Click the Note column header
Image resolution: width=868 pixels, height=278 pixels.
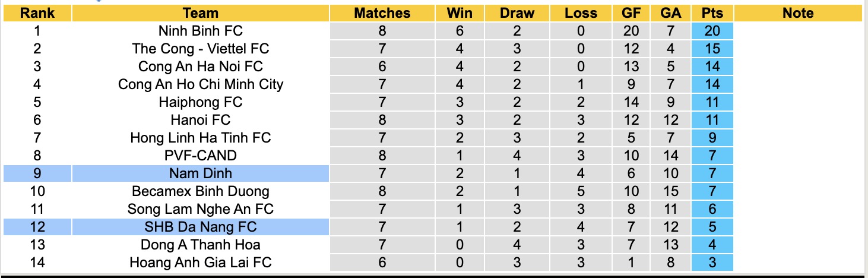tap(798, 13)
